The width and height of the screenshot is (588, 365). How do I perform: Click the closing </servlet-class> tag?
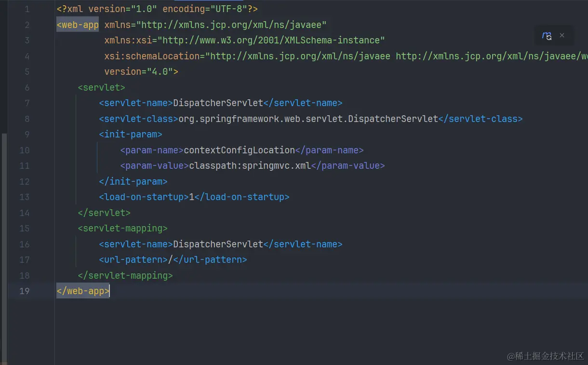(x=481, y=119)
